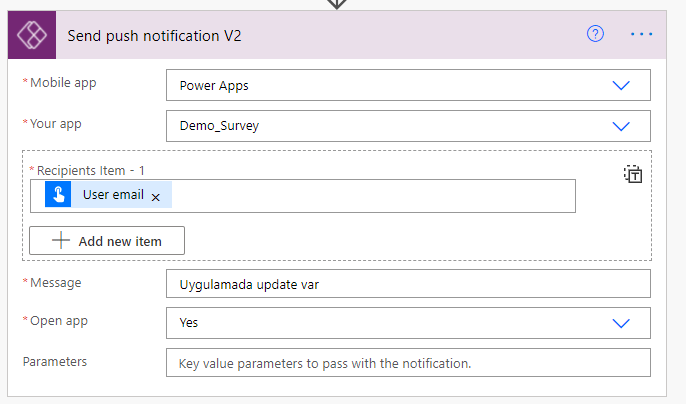
Task: Click the plus icon beside Add new item
Action: coord(60,241)
